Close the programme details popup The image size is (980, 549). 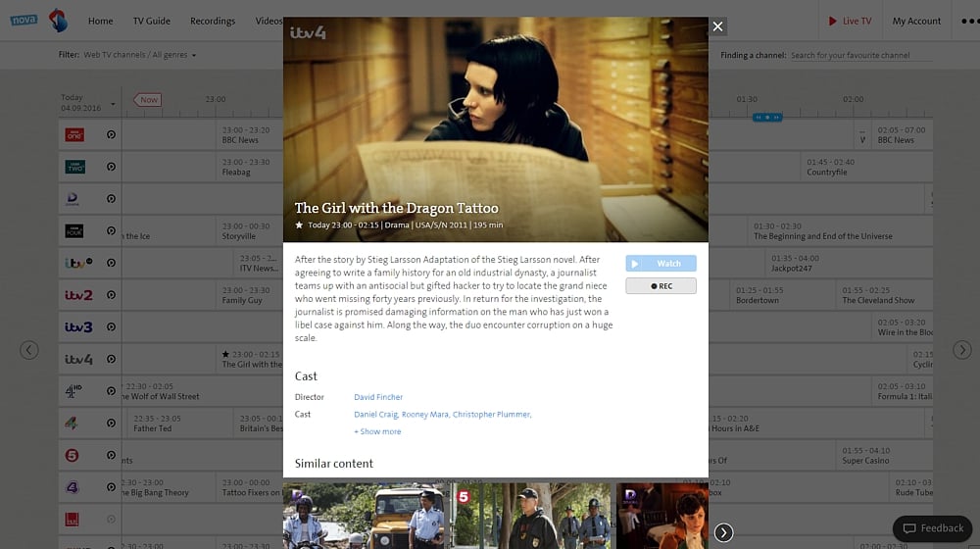717,26
